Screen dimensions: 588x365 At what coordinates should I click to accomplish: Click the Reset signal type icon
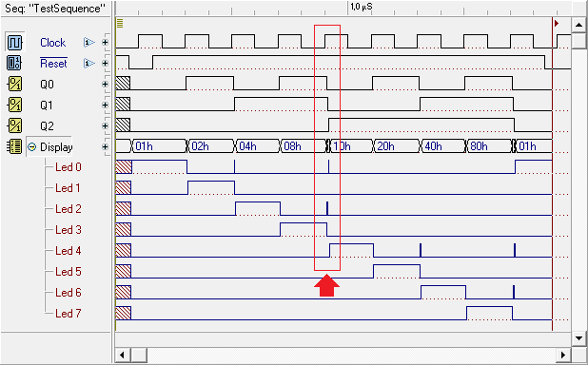coord(14,63)
